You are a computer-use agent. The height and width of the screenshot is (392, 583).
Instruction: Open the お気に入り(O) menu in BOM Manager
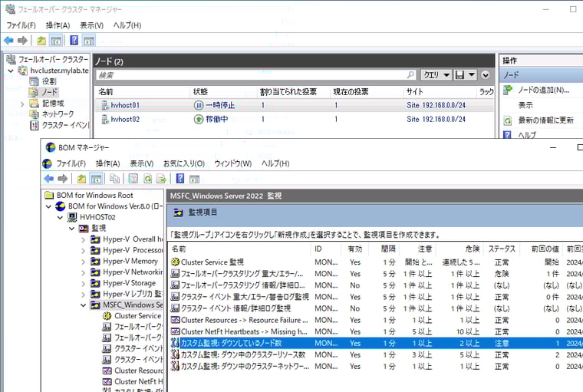pos(184,163)
